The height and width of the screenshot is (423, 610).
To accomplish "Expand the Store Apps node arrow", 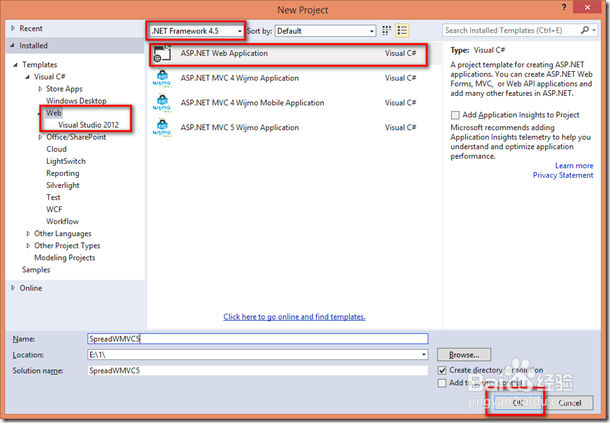I will (40, 89).
